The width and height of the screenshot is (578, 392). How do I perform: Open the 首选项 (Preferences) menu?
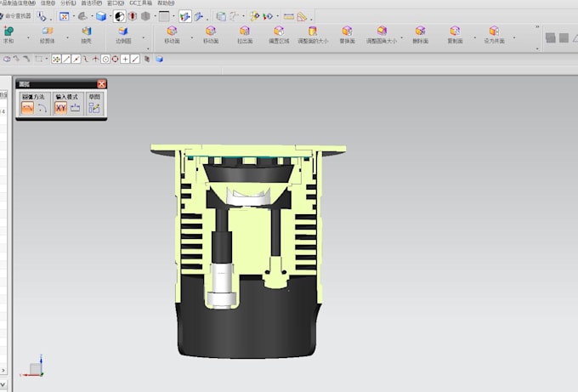coord(91,3)
